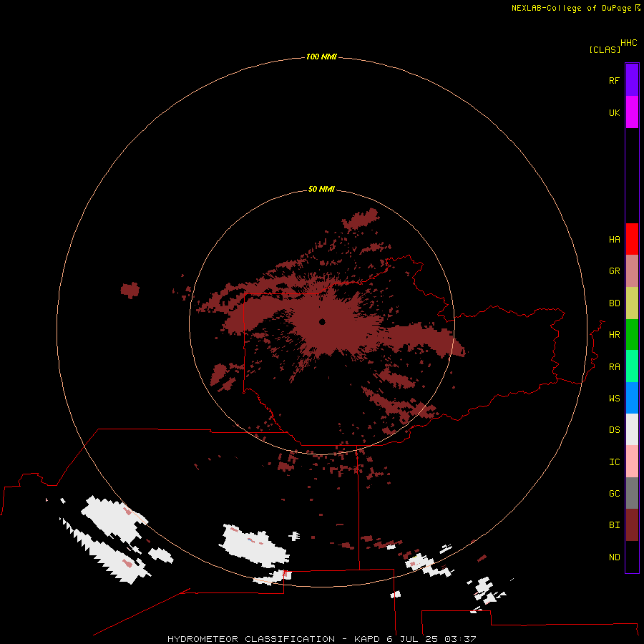Image resolution: width=644 pixels, height=644 pixels.
Task: Click the 'RA' legend label
Action: pyautogui.click(x=614, y=367)
